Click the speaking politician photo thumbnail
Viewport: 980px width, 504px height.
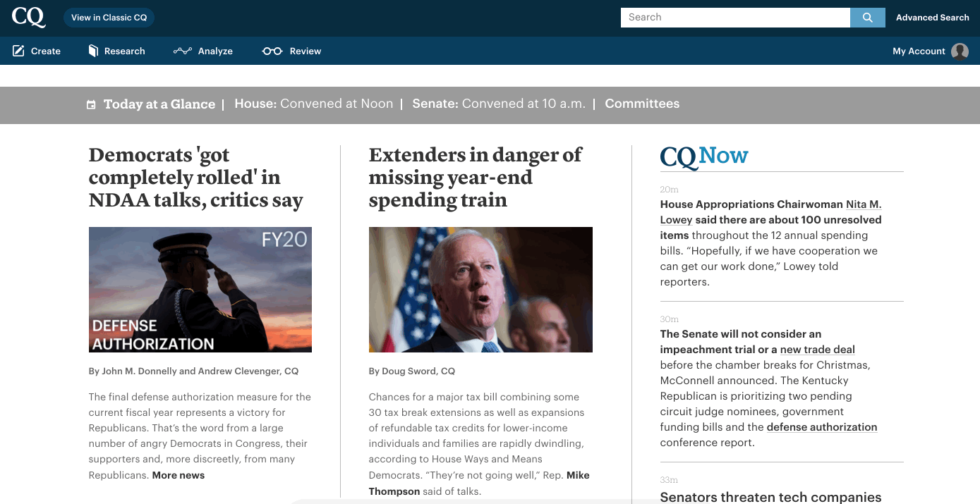[x=480, y=290]
